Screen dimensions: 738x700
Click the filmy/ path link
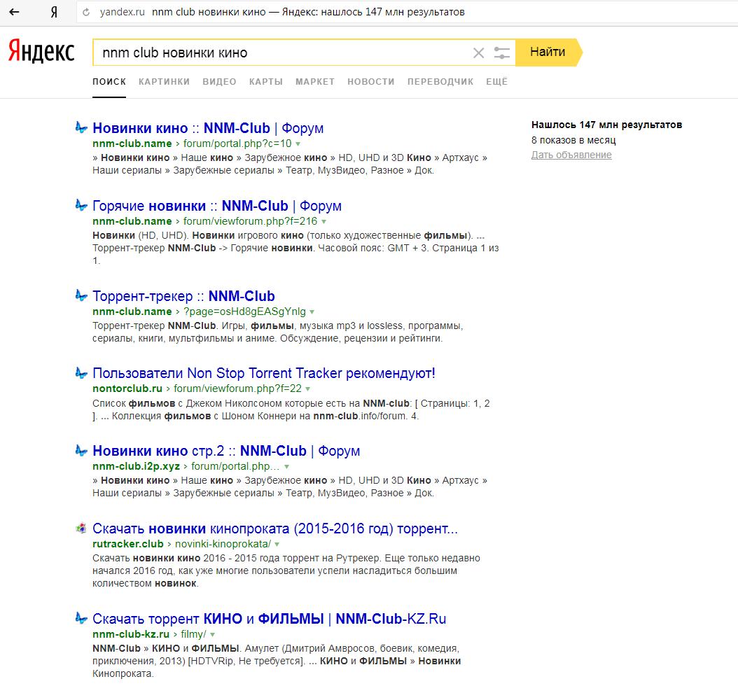click(x=193, y=634)
